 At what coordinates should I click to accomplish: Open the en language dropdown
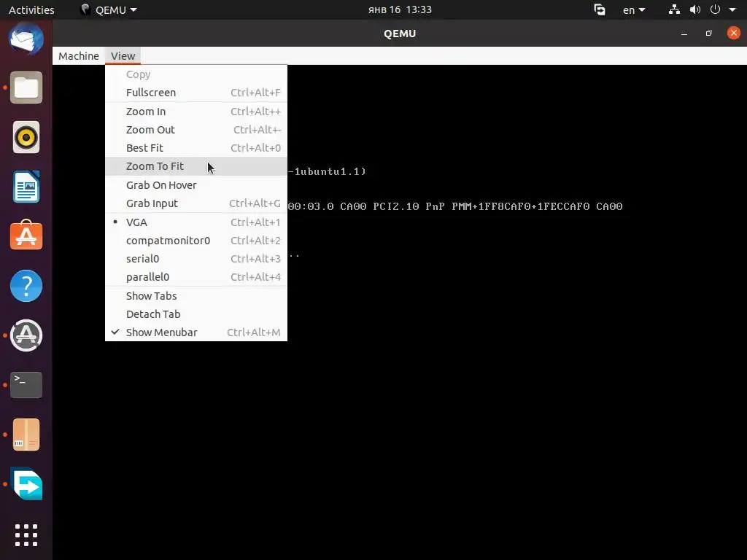pos(634,10)
